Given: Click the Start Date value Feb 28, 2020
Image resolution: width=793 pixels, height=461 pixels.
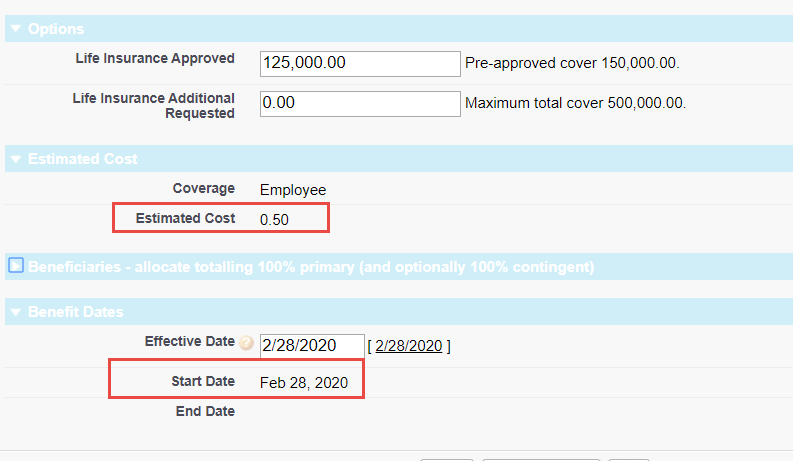Looking at the screenshot, I should coord(304,383).
